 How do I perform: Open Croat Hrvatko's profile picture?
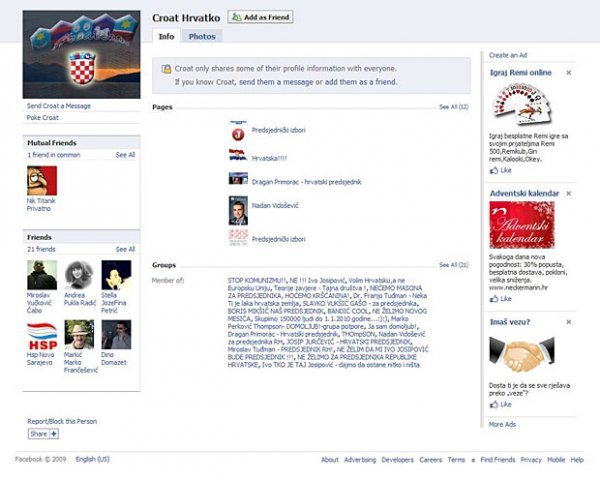82,54
